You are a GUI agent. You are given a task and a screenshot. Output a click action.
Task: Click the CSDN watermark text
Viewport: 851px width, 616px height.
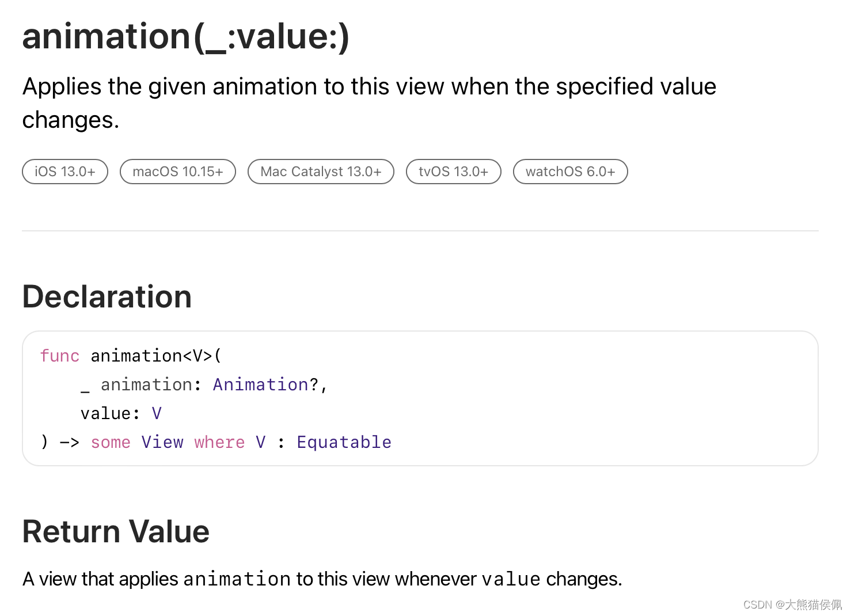pyautogui.click(x=792, y=604)
